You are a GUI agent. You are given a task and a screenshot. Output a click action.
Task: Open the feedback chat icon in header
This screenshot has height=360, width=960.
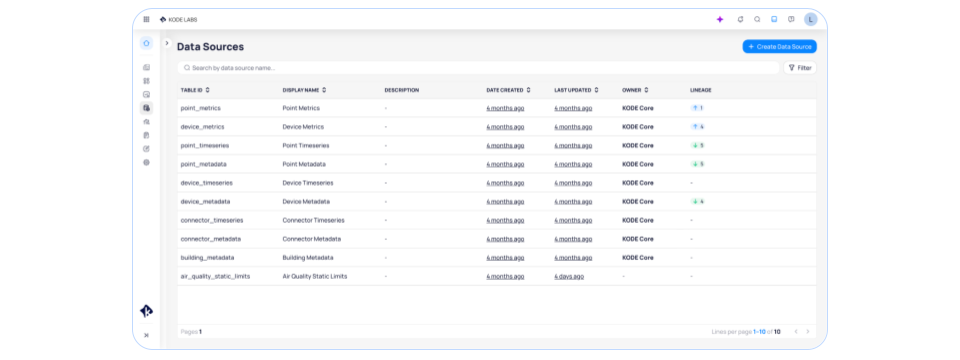791,20
